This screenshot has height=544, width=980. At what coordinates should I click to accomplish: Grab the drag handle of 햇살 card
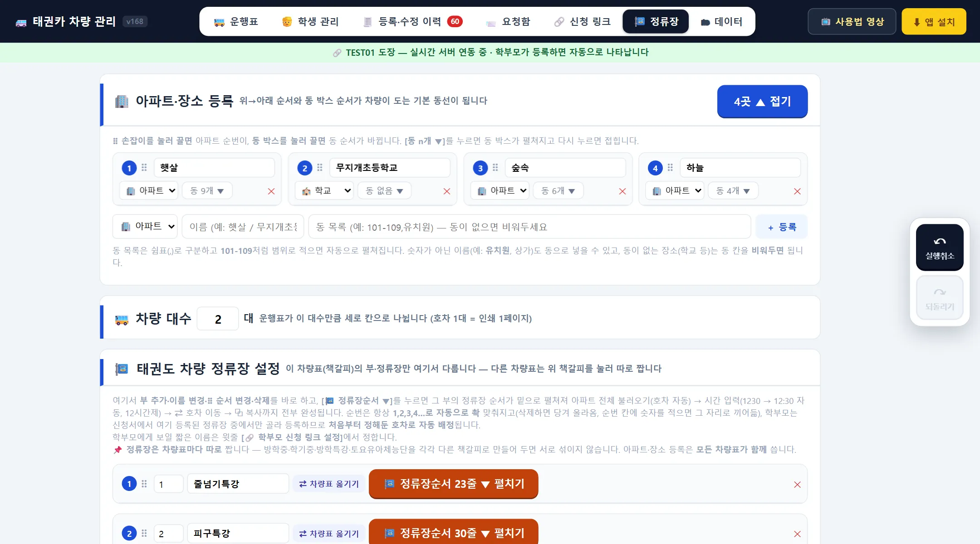pyautogui.click(x=144, y=168)
